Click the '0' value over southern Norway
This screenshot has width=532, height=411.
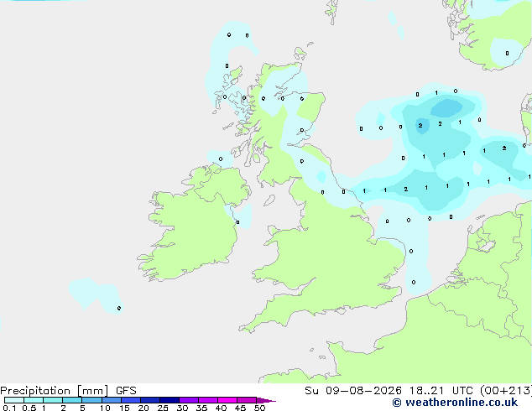[507, 53]
